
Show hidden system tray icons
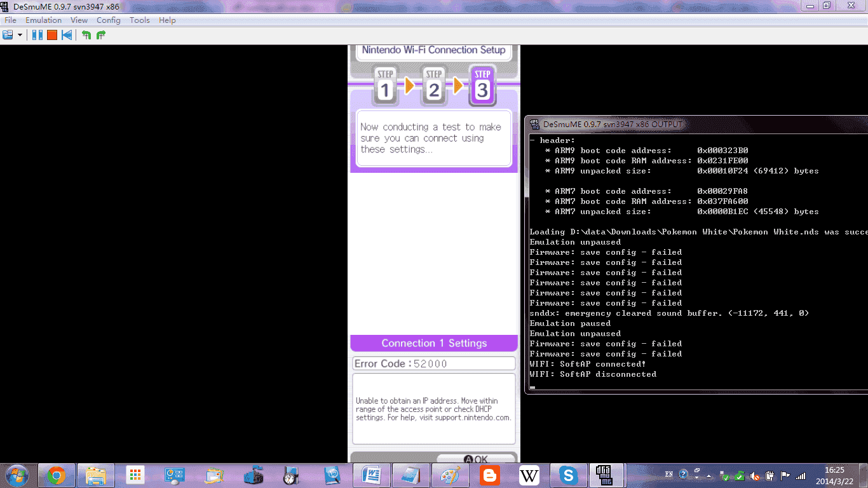coord(710,475)
